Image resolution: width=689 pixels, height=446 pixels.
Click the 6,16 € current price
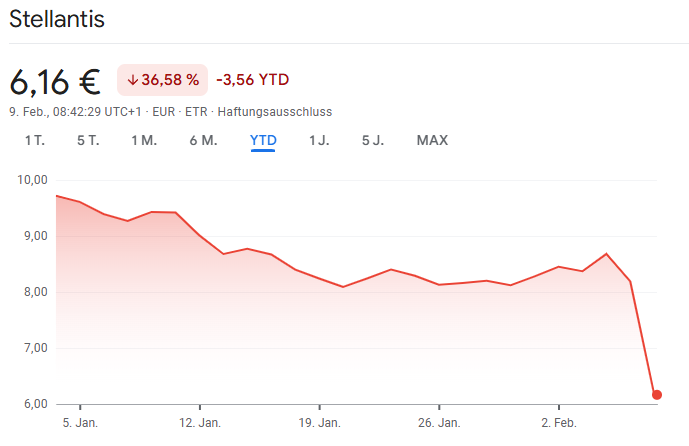point(57,80)
